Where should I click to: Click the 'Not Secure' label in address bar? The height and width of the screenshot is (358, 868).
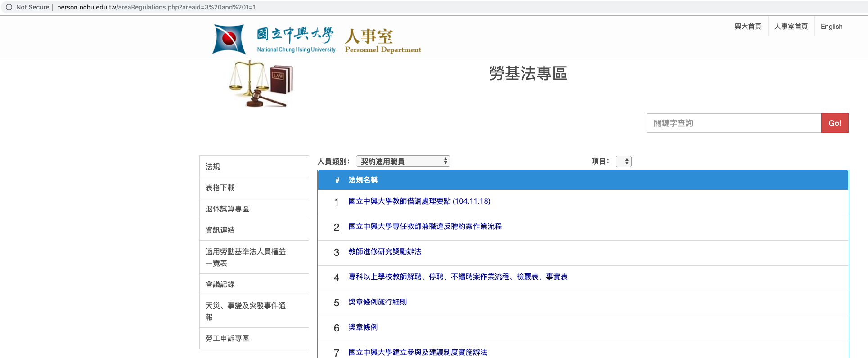(x=32, y=7)
